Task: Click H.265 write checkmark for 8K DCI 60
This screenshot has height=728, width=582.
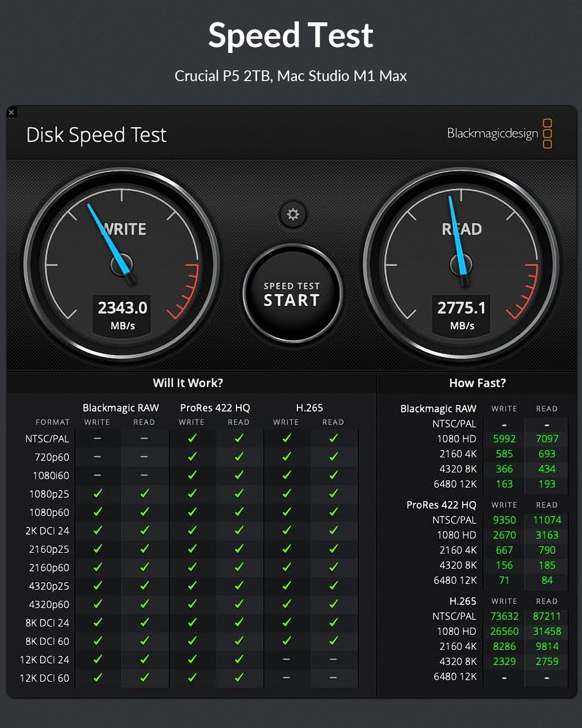Action: [x=286, y=641]
